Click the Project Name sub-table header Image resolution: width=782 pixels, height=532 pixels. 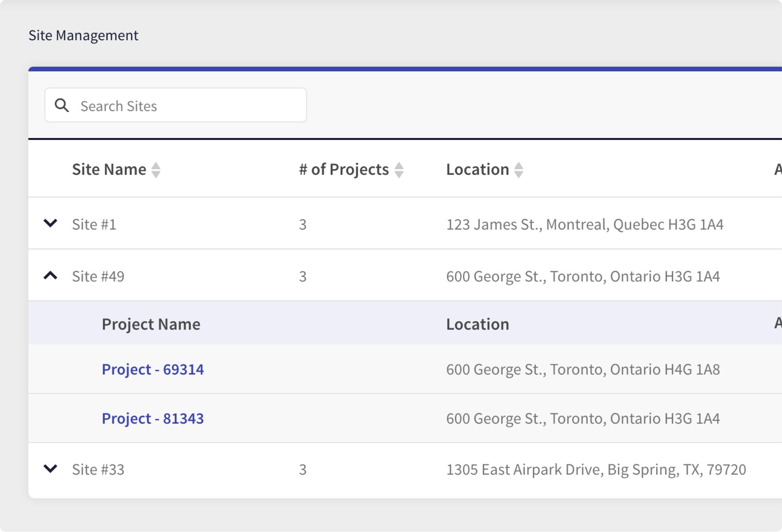pos(151,324)
